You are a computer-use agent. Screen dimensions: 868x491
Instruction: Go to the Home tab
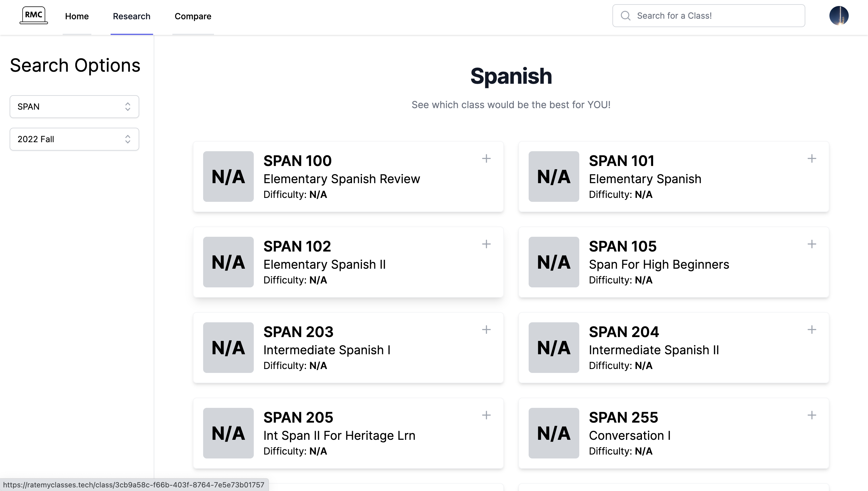click(77, 16)
